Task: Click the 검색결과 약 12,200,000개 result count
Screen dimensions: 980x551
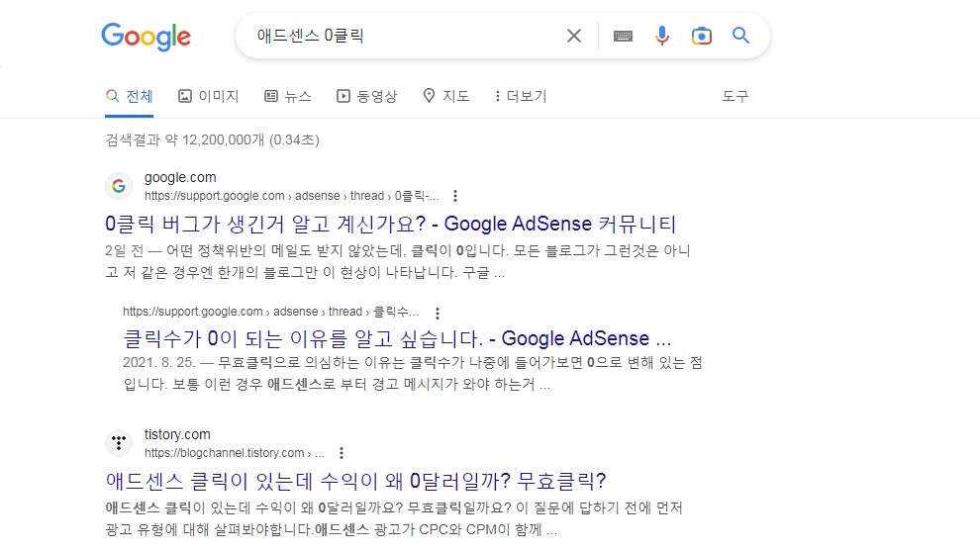Action: pyautogui.click(x=213, y=139)
